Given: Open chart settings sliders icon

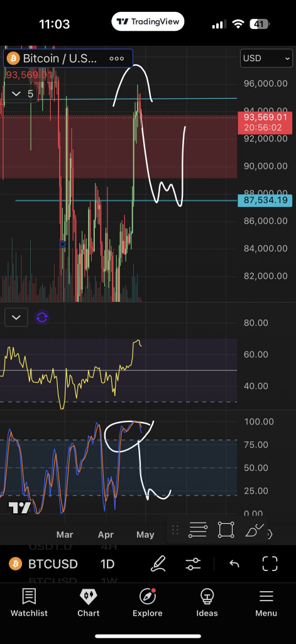Looking at the screenshot, I should point(193,564).
